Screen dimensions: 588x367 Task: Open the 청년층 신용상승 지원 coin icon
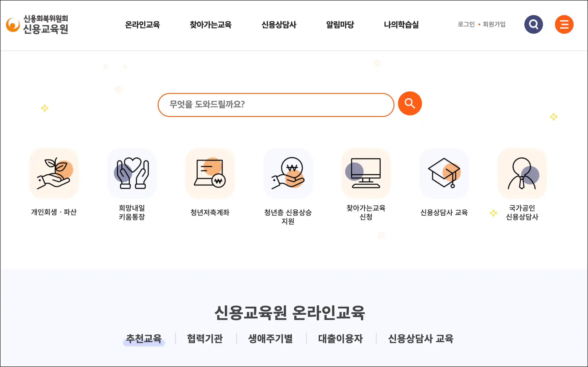point(288,173)
